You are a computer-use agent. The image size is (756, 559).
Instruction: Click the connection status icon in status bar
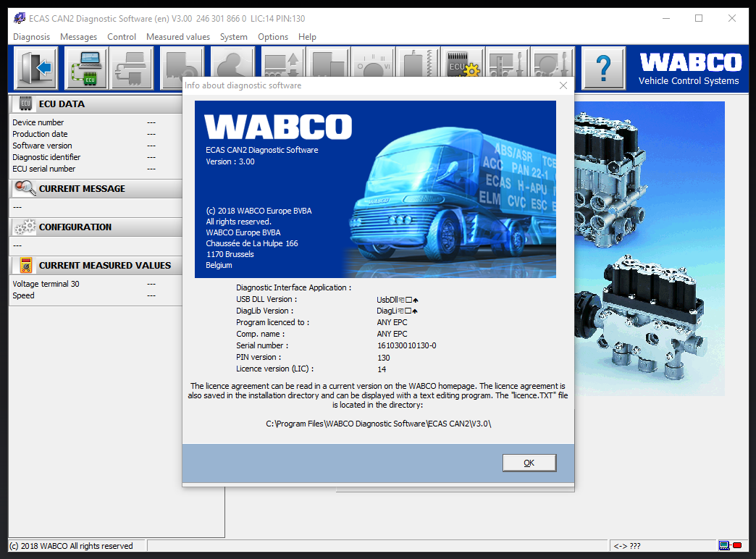click(730, 545)
